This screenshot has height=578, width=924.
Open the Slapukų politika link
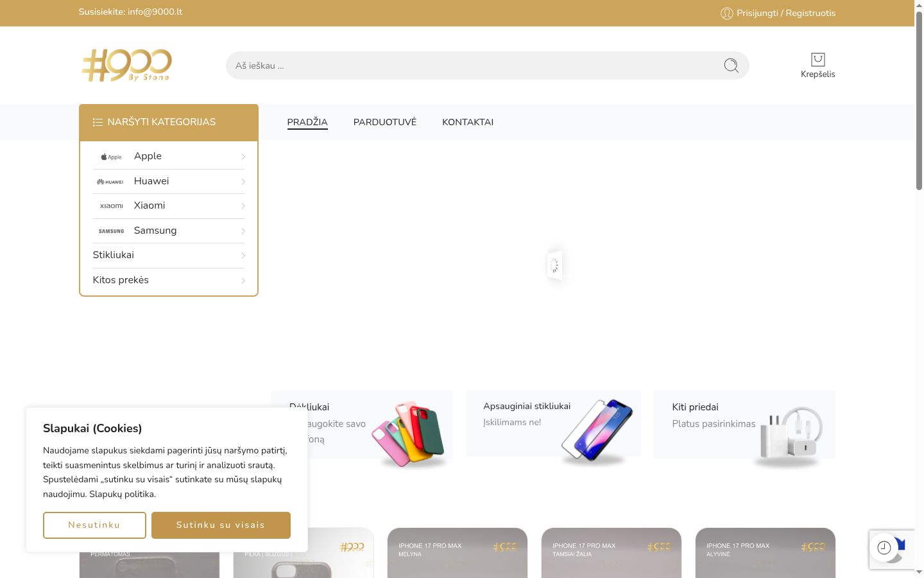click(x=122, y=495)
